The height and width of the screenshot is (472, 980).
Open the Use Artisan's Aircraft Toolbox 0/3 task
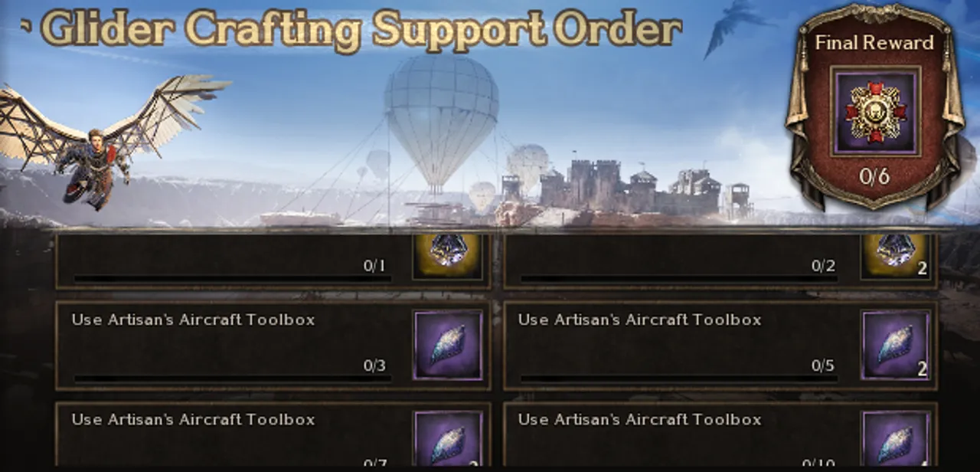(x=273, y=346)
